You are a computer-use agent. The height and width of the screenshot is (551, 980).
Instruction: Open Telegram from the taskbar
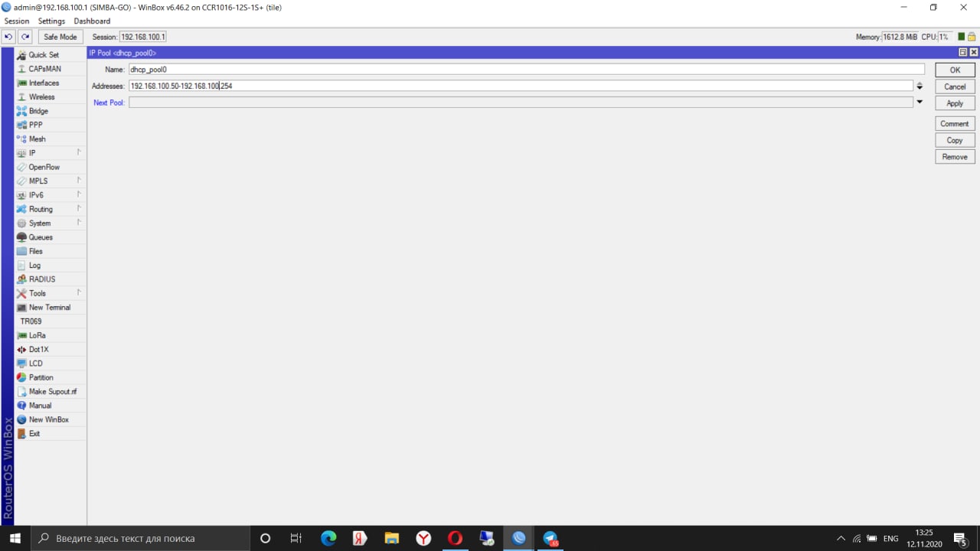(550, 538)
